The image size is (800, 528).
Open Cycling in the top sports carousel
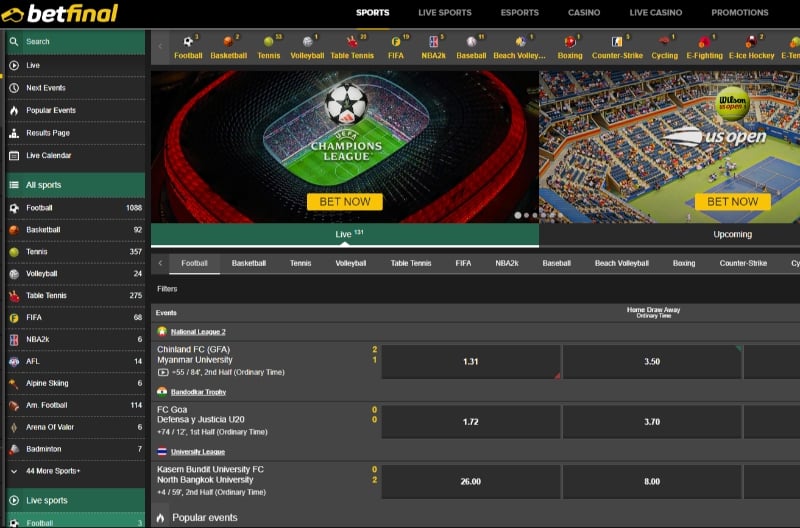point(665,48)
